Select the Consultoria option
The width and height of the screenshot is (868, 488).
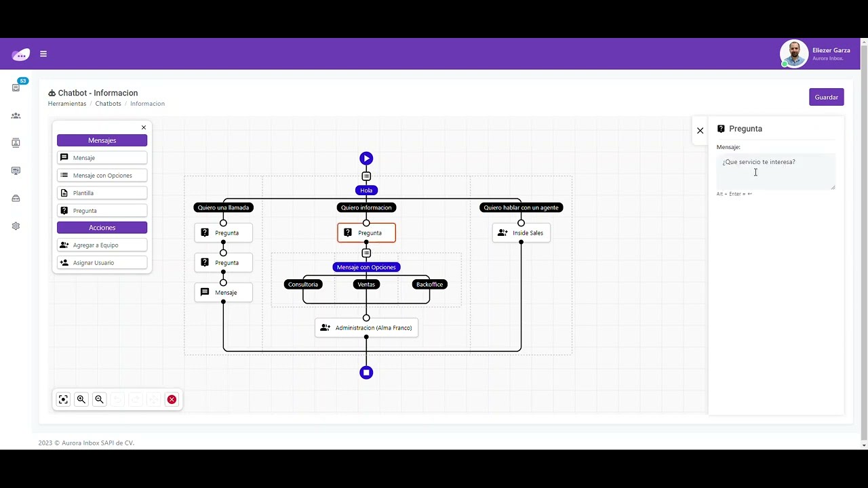pos(303,285)
